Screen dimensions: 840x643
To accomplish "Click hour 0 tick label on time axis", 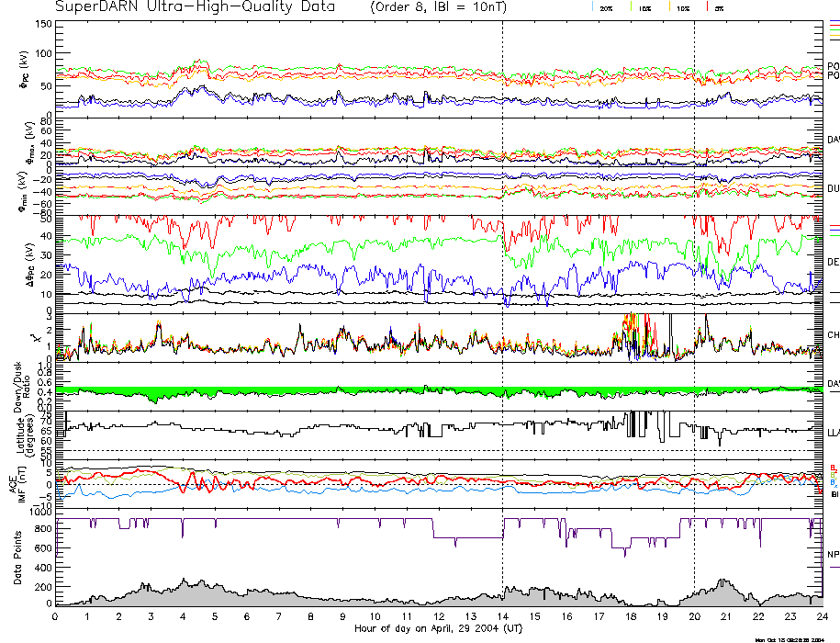I will pos(56,616).
